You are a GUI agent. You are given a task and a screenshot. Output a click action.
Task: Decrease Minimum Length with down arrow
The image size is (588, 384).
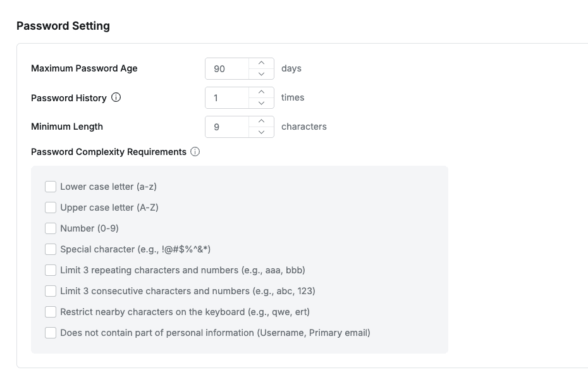click(261, 132)
